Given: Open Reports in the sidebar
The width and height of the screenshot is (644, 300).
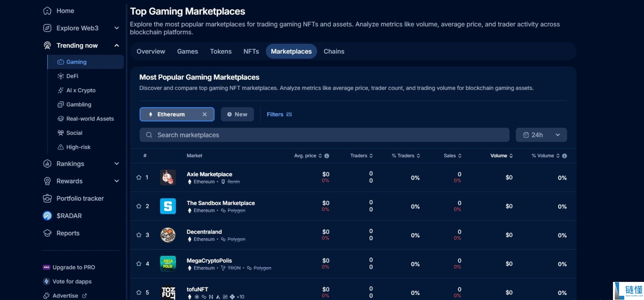Looking at the screenshot, I should click(61, 233).
